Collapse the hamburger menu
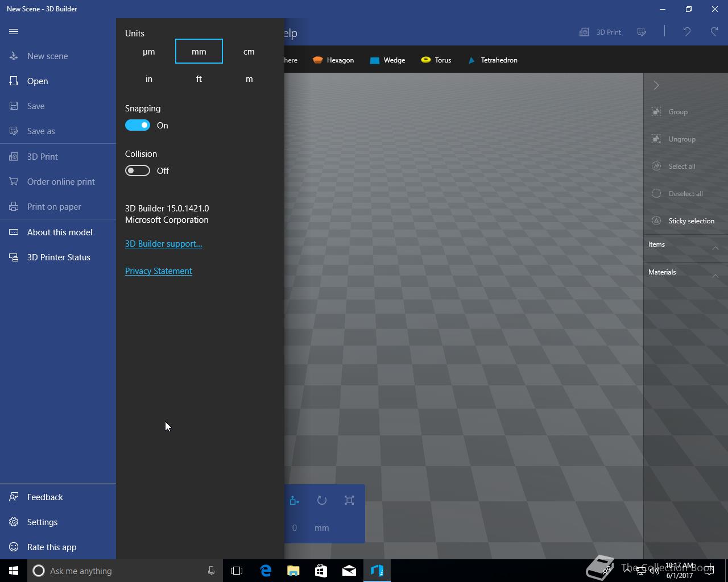This screenshot has height=582, width=728. pyautogui.click(x=14, y=32)
